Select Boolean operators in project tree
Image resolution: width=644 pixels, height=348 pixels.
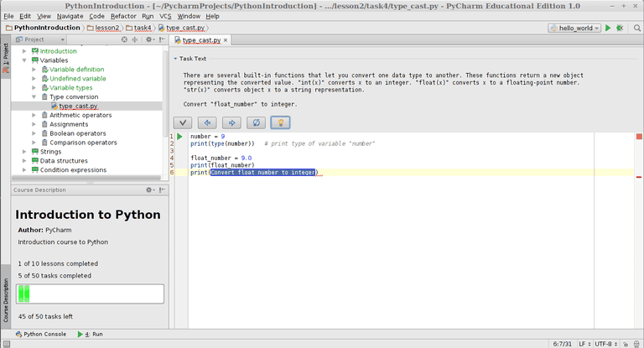tap(78, 133)
